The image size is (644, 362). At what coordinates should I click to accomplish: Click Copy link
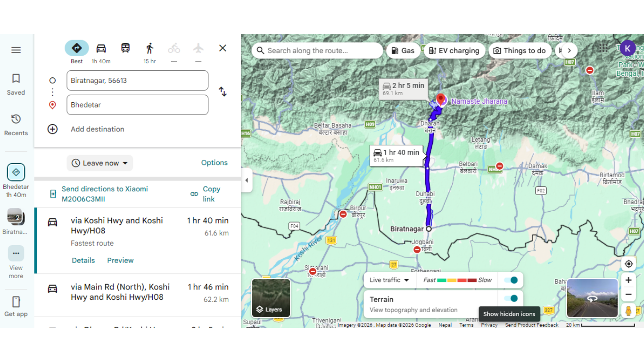(206, 194)
